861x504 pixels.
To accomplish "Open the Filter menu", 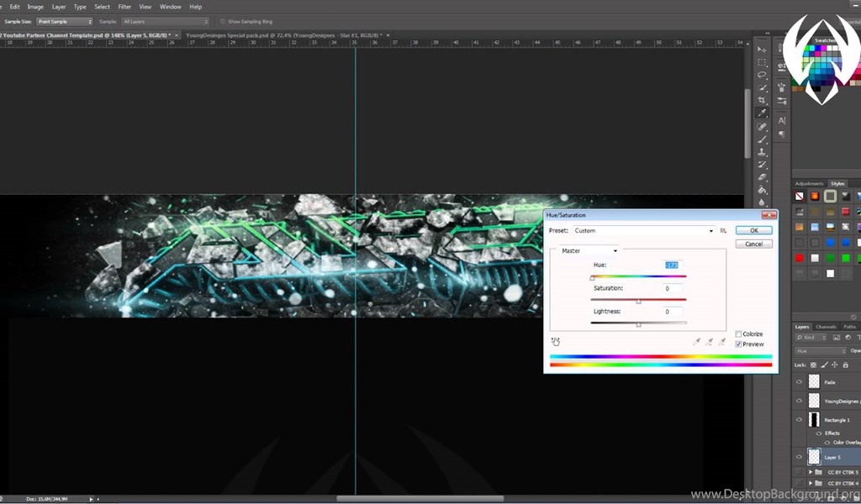I will (x=124, y=7).
